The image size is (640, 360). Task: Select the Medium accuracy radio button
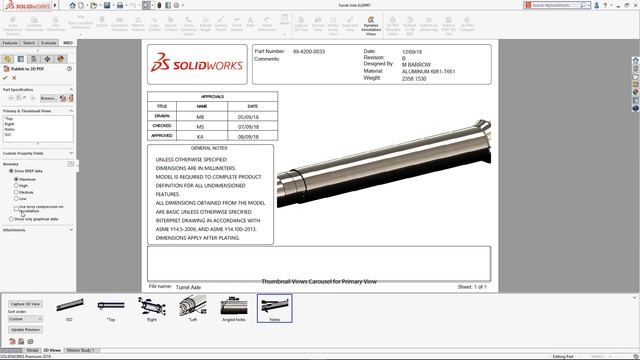click(16, 192)
